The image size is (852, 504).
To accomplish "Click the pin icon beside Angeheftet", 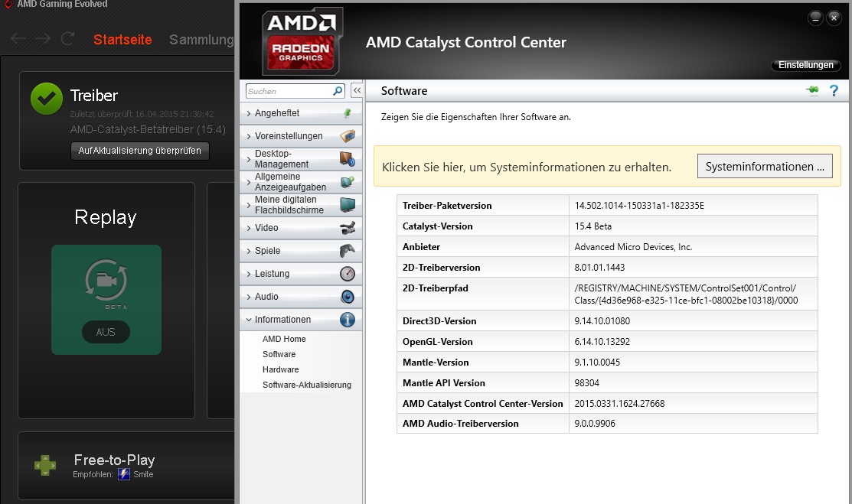I will [348, 113].
